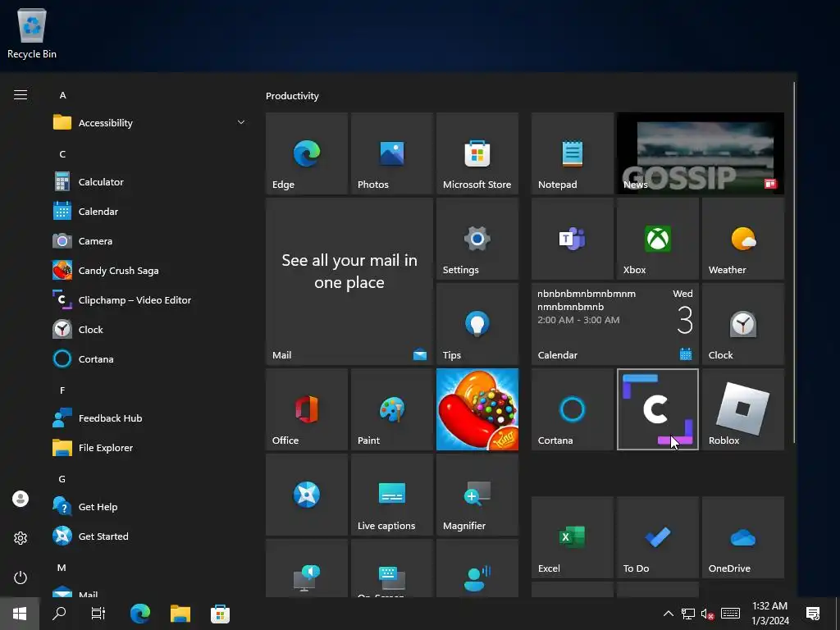Image resolution: width=840 pixels, height=630 pixels.
Task: Open File Explorer from taskbar
Action: pyautogui.click(x=180, y=614)
